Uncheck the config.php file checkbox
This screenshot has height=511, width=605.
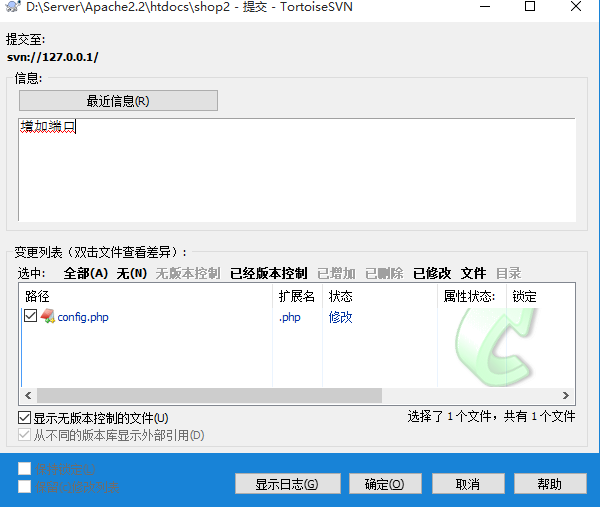click(30, 317)
